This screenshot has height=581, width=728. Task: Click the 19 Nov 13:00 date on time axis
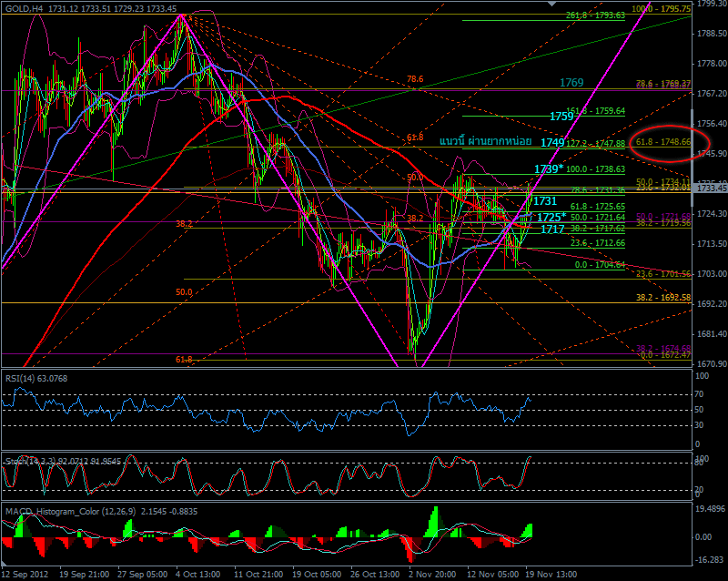tap(551, 574)
